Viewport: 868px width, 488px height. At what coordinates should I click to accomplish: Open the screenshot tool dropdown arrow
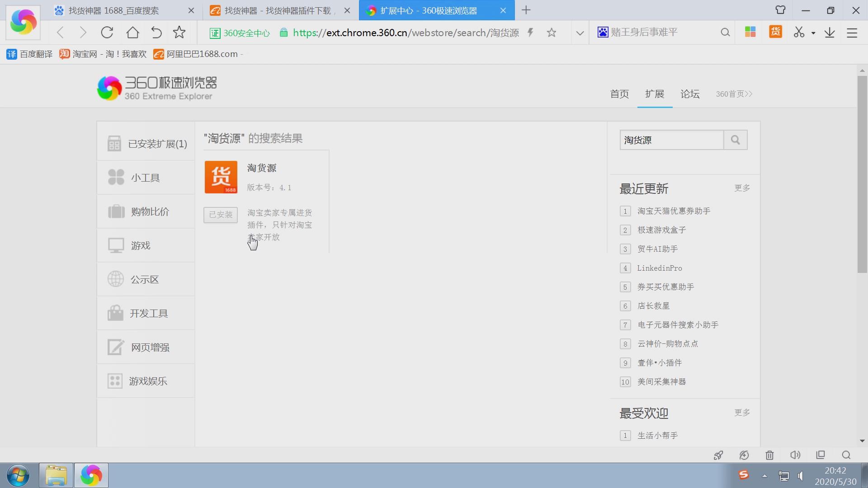tap(813, 32)
